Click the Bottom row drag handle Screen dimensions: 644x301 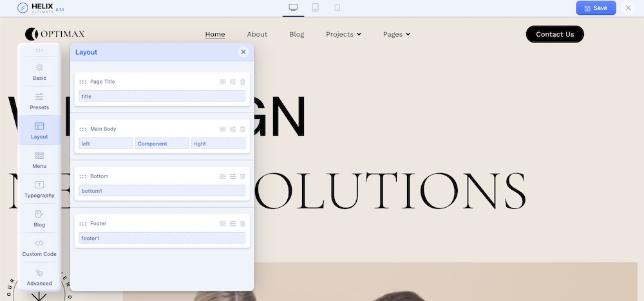[x=83, y=176]
